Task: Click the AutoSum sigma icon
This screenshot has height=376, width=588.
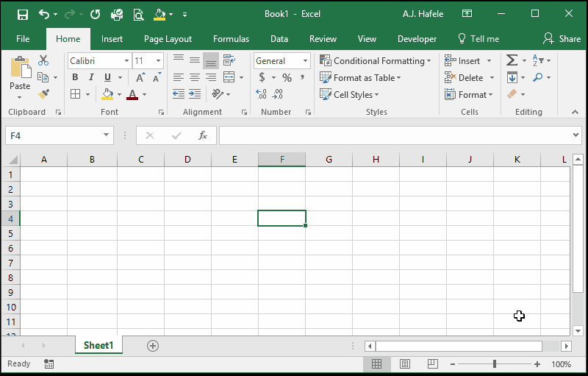Action: click(x=512, y=60)
